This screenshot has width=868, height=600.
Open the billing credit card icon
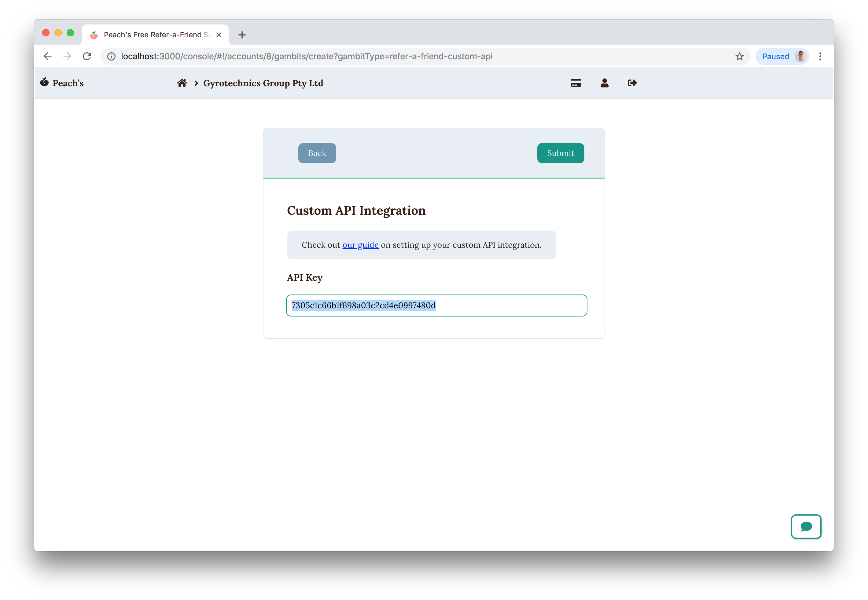pyautogui.click(x=576, y=83)
